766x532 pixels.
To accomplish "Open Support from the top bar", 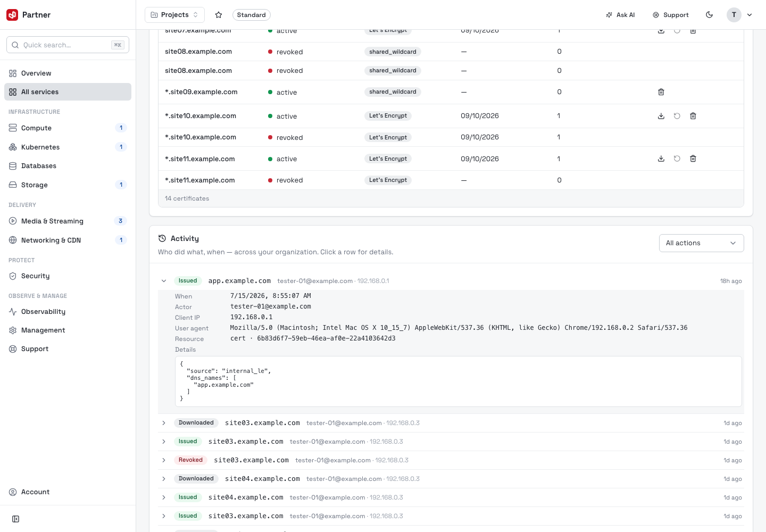I will pyautogui.click(x=671, y=15).
